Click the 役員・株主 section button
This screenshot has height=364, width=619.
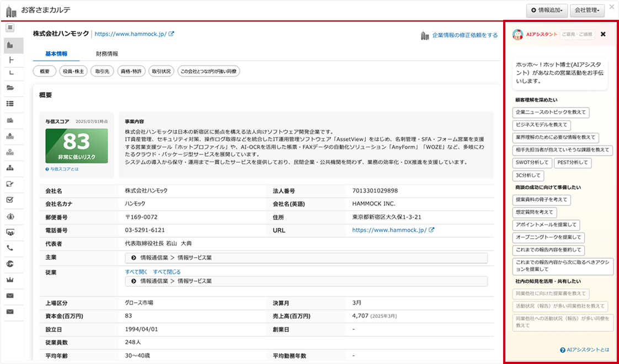73,71
